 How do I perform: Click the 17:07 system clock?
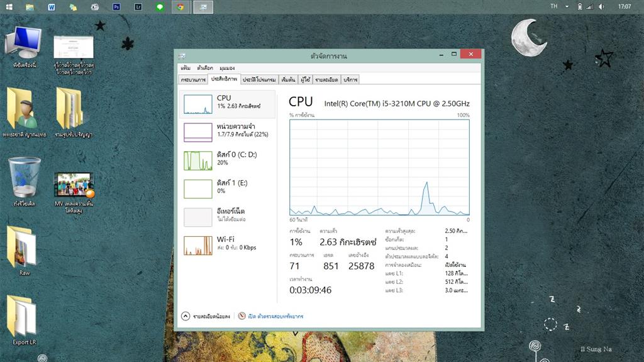[625, 6]
